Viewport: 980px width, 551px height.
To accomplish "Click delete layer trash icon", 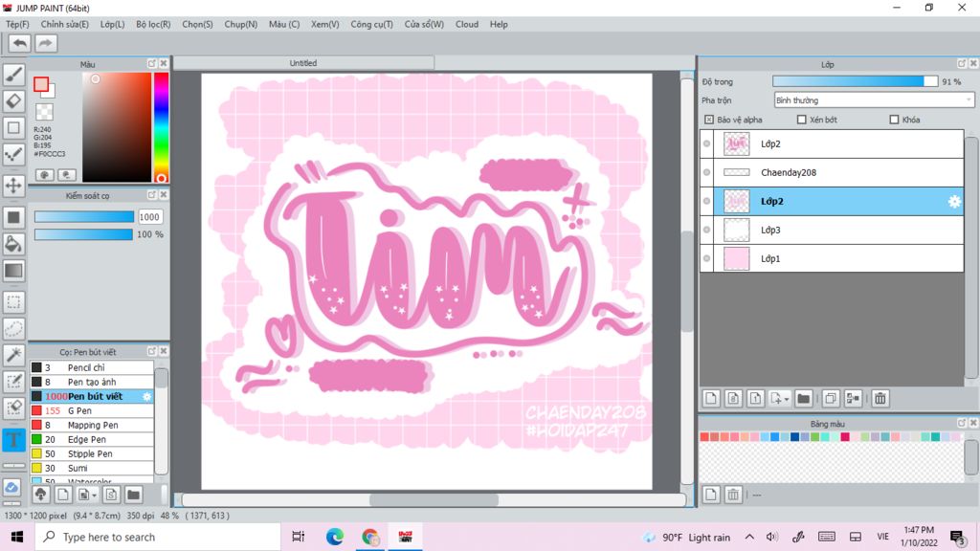I will point(880,398).
